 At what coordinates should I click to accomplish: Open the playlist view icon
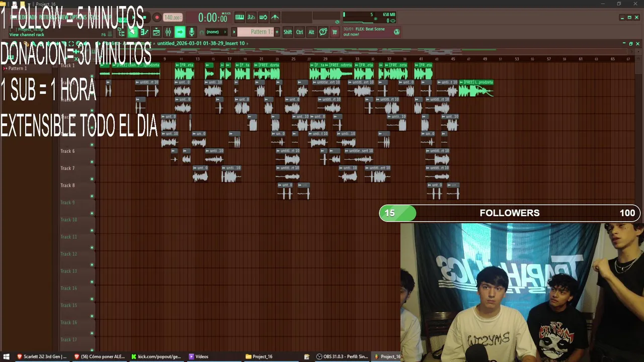tap(121, 32)
